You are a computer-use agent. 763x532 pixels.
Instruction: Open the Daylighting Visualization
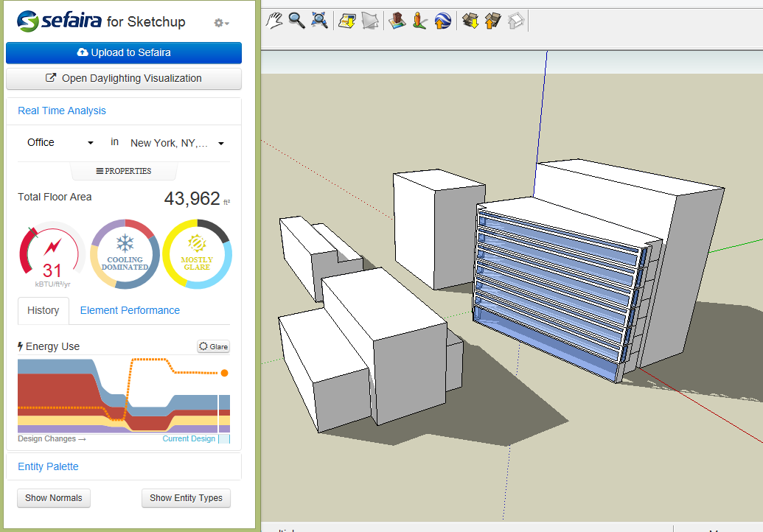(123, 78)
